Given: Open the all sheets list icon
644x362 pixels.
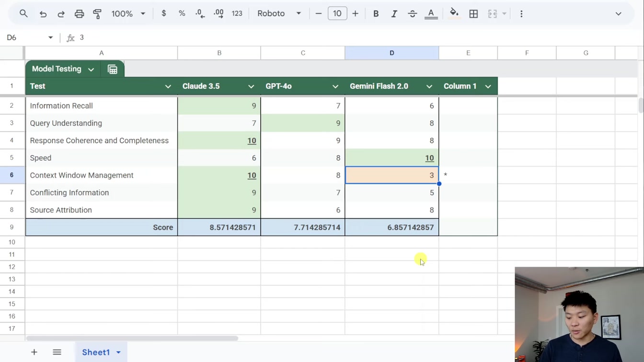Looking at the screenshot, I should [x=57, y=352].
